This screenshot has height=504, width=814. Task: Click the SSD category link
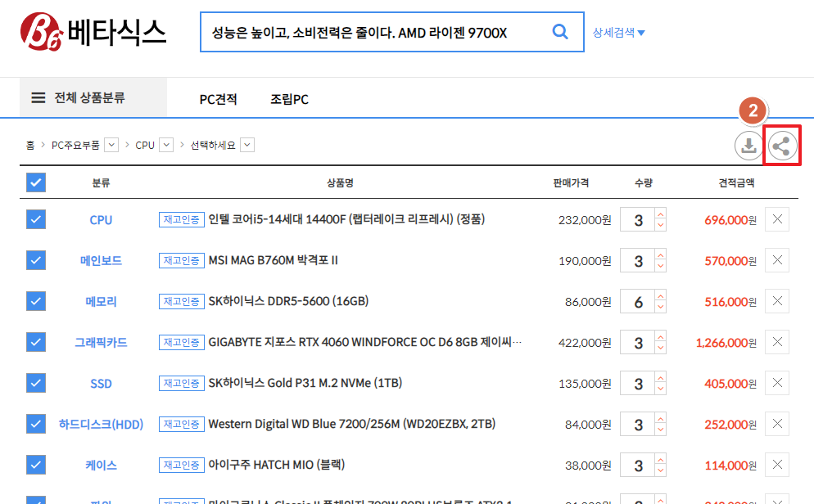pos(101,384)
